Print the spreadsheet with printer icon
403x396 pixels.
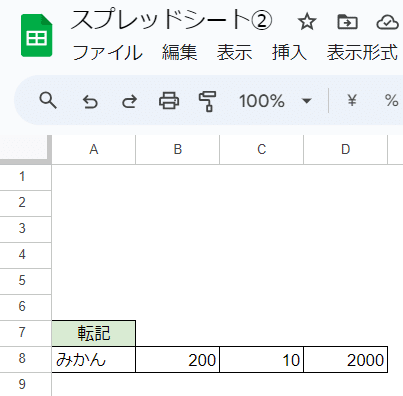pyautogui.click(x=169, y=101)
